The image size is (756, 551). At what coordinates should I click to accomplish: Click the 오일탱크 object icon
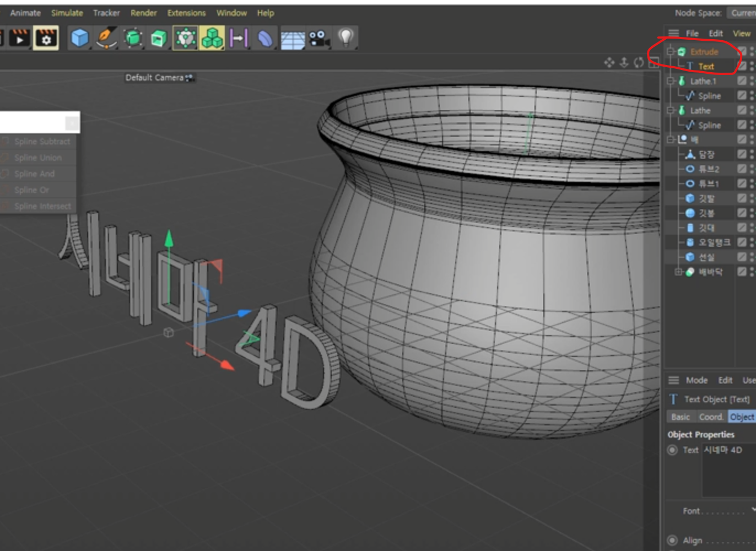tap(690, 242)
